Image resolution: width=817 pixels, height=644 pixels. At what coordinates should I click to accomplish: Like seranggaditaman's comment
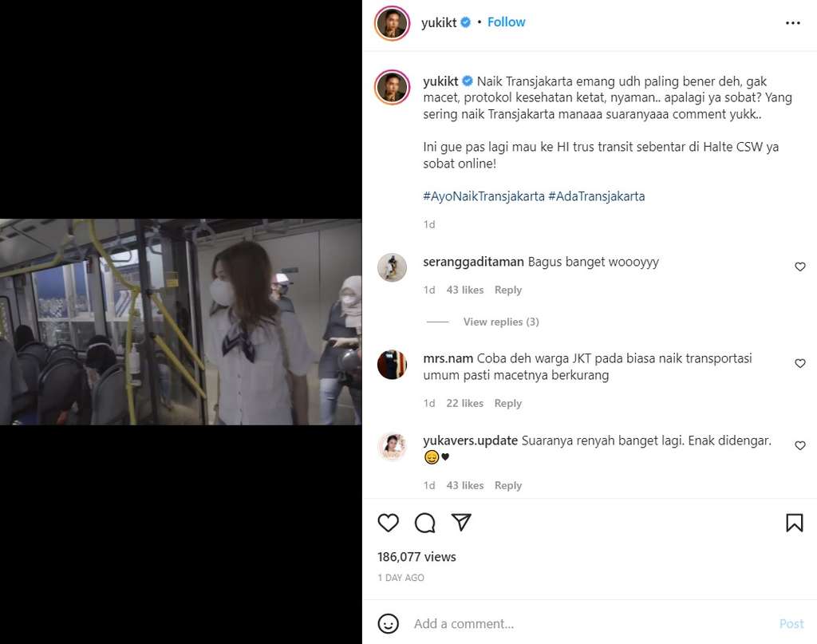click(800, 267)
